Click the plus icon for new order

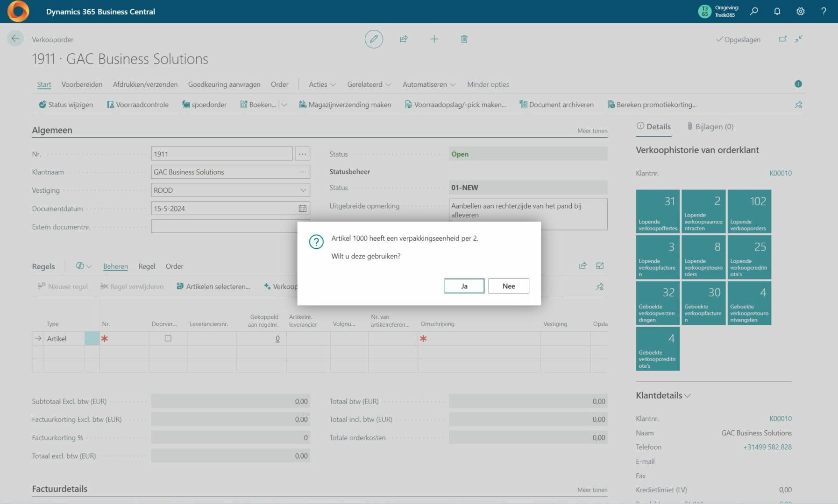pos(434,39)
